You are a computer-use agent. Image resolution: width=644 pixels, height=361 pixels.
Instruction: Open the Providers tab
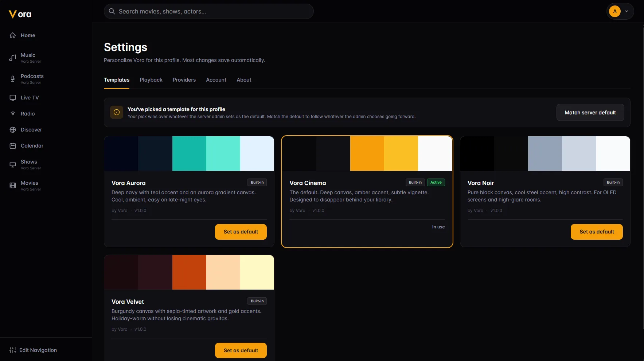[x=184, y=80]
